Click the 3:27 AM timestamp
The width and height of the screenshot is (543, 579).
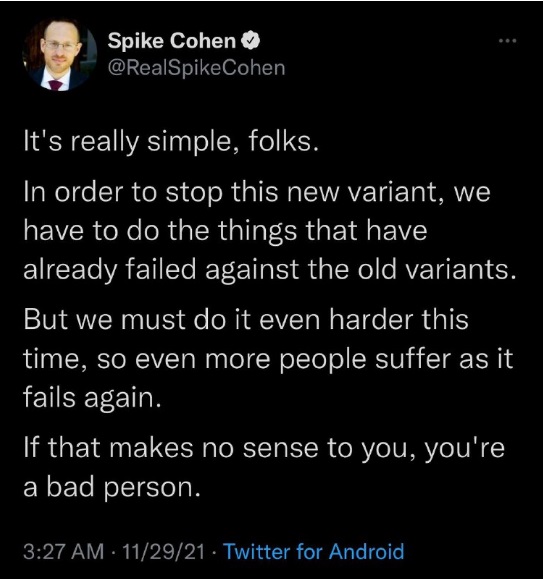tap(63, 552)
